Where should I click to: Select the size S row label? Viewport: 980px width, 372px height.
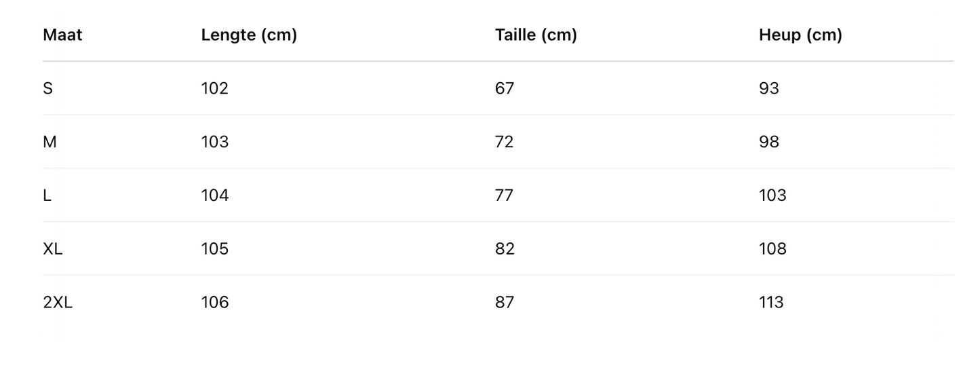(x=47, y=88)
